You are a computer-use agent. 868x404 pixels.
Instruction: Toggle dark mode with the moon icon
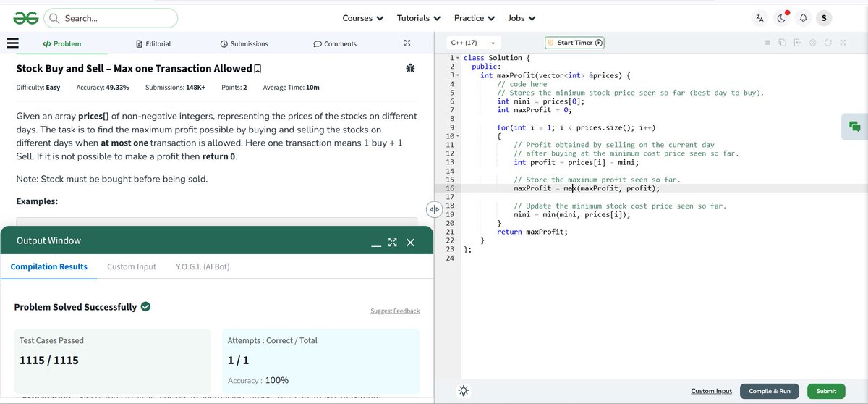781,18
